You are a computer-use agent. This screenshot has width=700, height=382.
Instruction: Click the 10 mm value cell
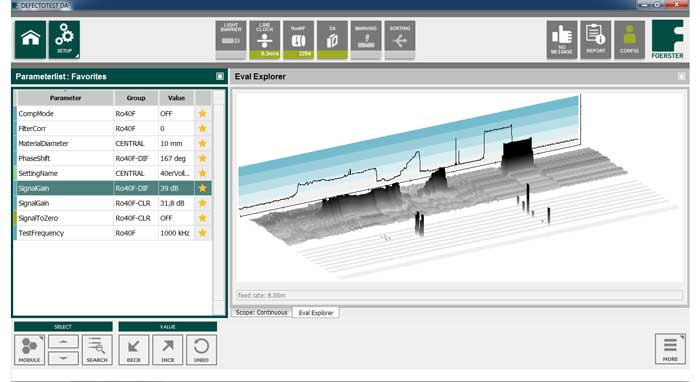176,143
